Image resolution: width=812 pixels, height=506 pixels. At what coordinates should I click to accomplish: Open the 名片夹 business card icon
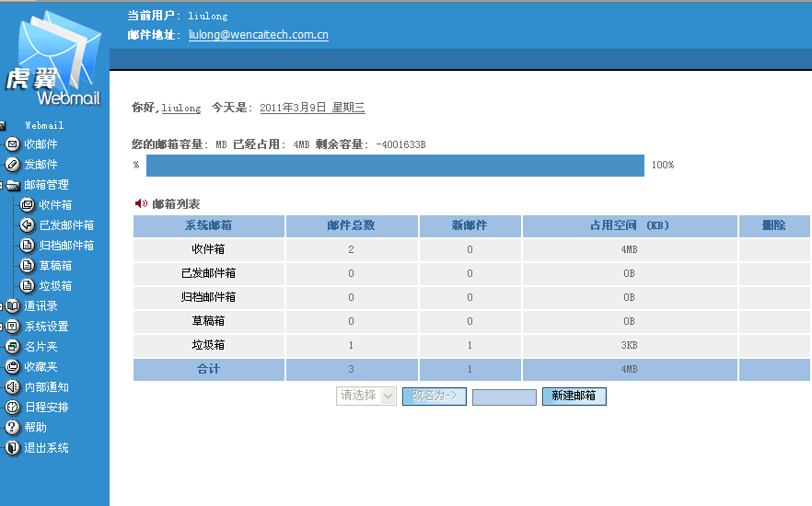click(x=13, y=347)
